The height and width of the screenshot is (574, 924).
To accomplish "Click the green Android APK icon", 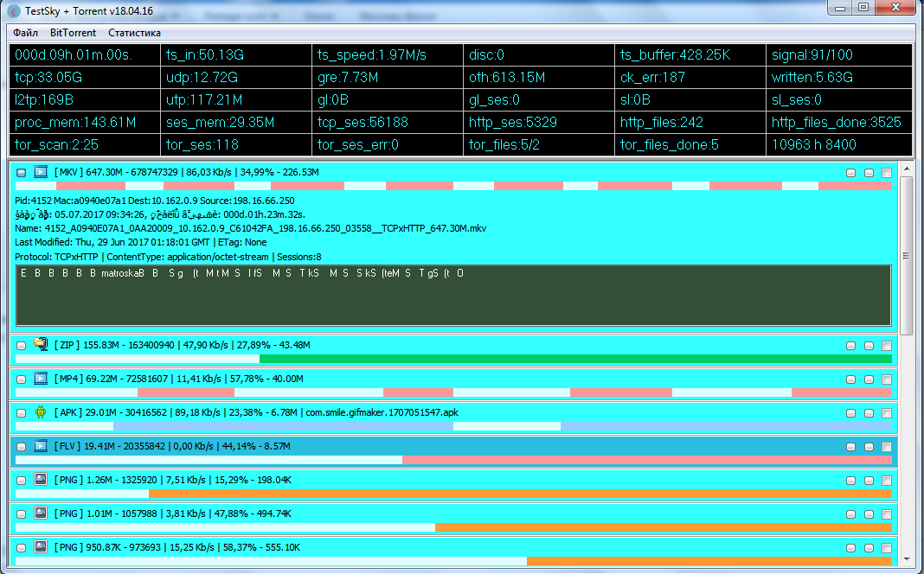I will click(x=41, y=412).
